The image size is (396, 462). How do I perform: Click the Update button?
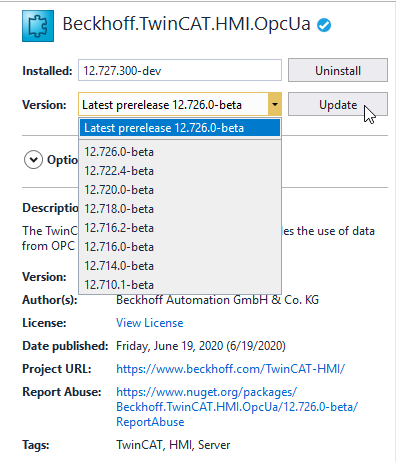pyautogui.click(x=338, y=104)
